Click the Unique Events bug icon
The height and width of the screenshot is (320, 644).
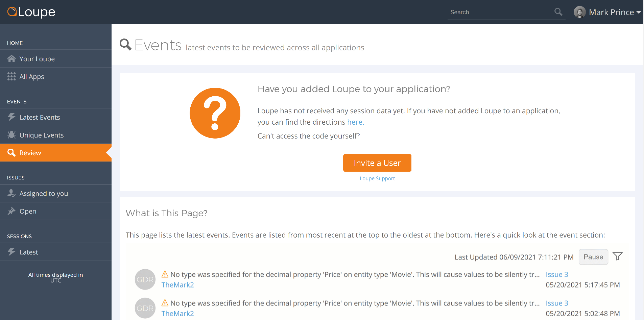[x=11, y=135]
